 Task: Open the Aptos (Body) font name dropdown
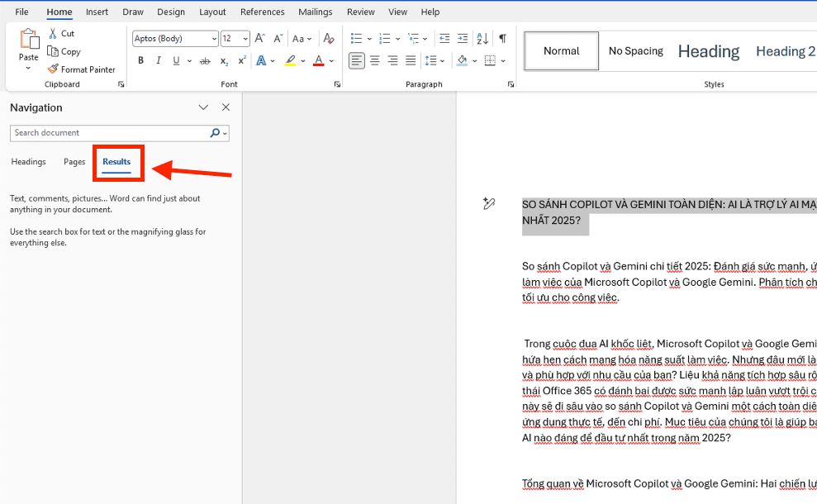pyautogui.click(x=214, y=39)
